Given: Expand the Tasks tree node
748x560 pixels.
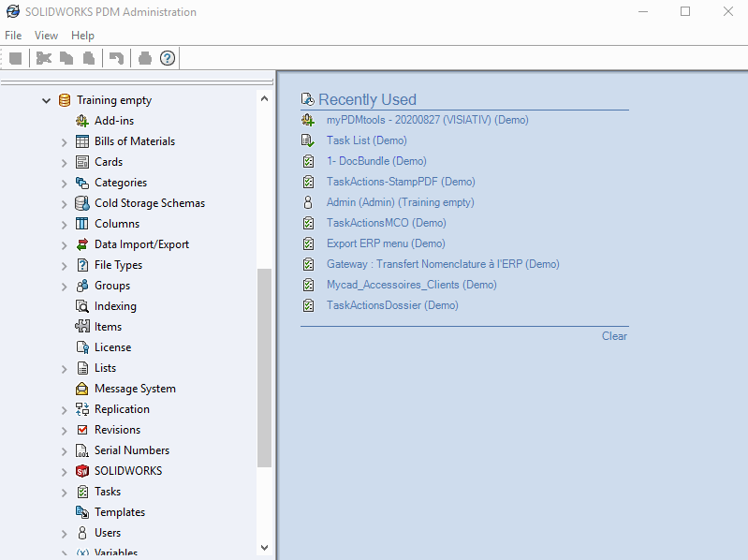Looking at the screenshot, I should click(65, 493).
